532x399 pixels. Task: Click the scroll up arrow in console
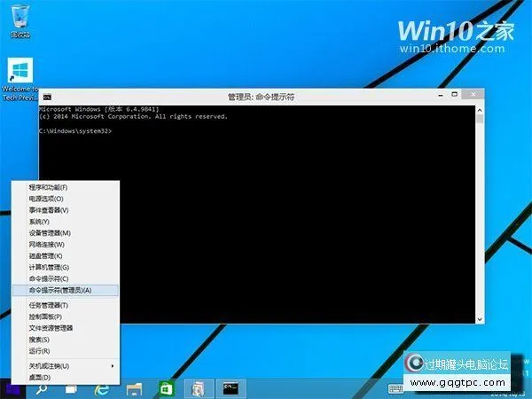tap(480, 109)
